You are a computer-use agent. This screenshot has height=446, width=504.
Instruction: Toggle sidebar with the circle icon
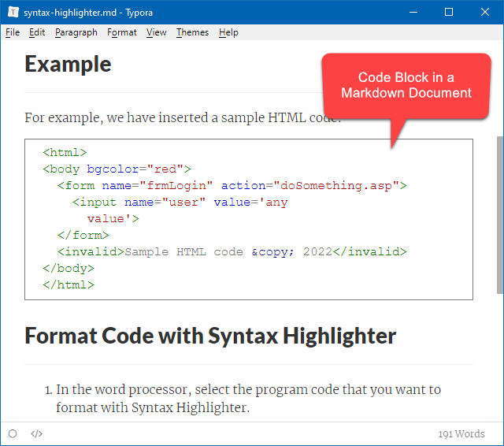pyautogui.click(x=13, y=433)
